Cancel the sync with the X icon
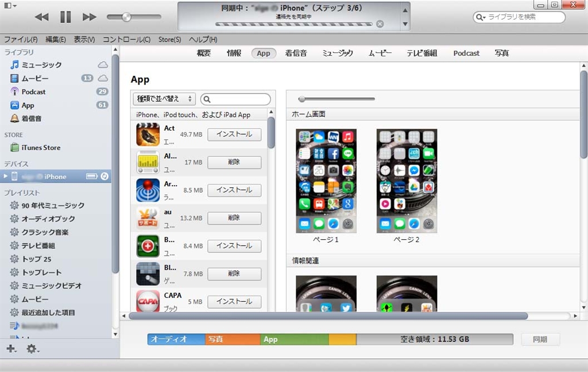Image resolution: width=588 pixels, height=372 pixels. click(x=380, y=24)
